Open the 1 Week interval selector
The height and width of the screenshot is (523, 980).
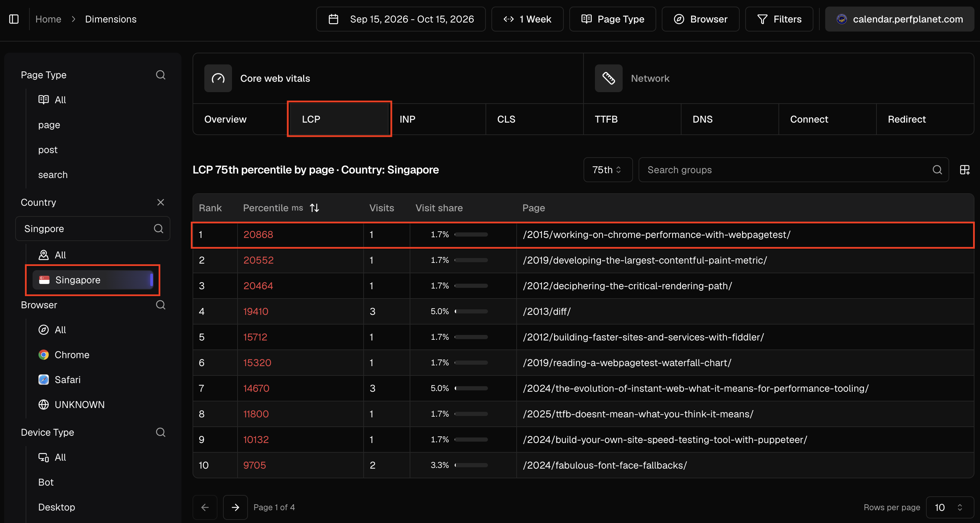[x=527, y=19]
